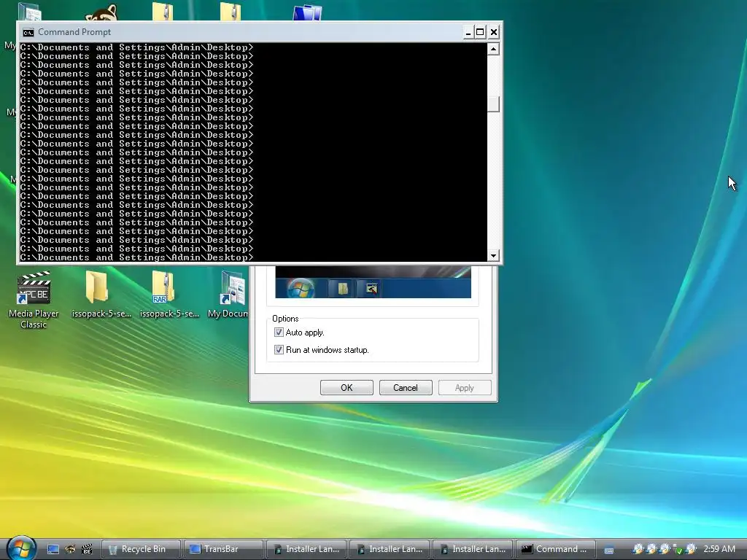
Task: Open Media Player Classic desktop shortcut
Action: 34,300
